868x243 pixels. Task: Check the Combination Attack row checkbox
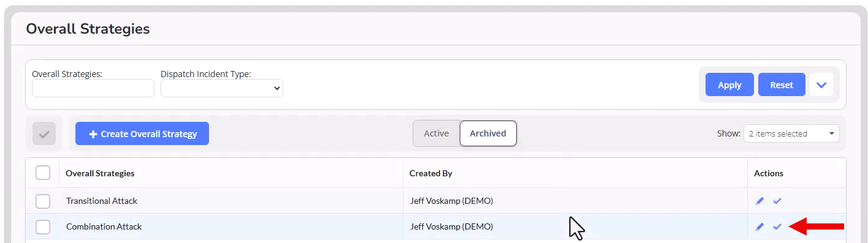pyautogui.click(x=43, y=226)
